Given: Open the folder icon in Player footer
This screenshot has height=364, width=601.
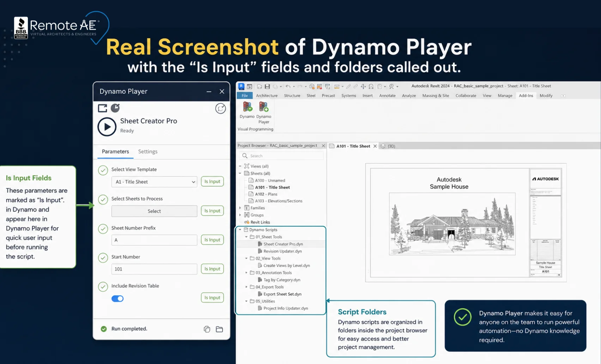Looking at the screenshot, I should [x=219, y=329].
